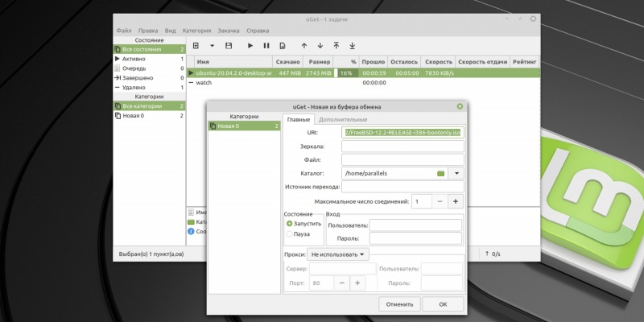The image size is (644, 322).
Task: Open the Файл menu
Action: [124, 31]
